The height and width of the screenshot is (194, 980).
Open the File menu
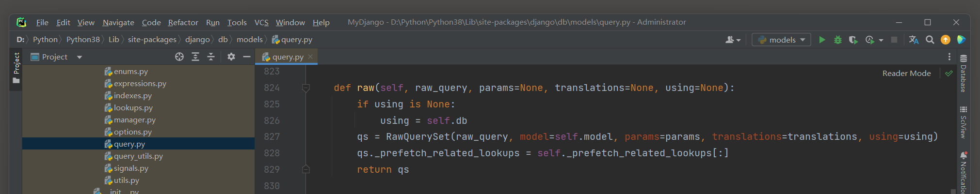tap(42, 22)
